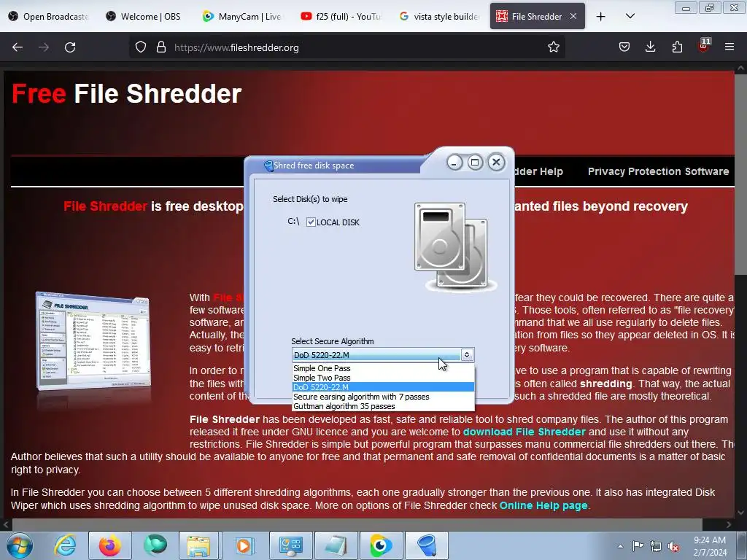
Task: Click the Free File Shredder heading
Action: [x=127, y=93]
